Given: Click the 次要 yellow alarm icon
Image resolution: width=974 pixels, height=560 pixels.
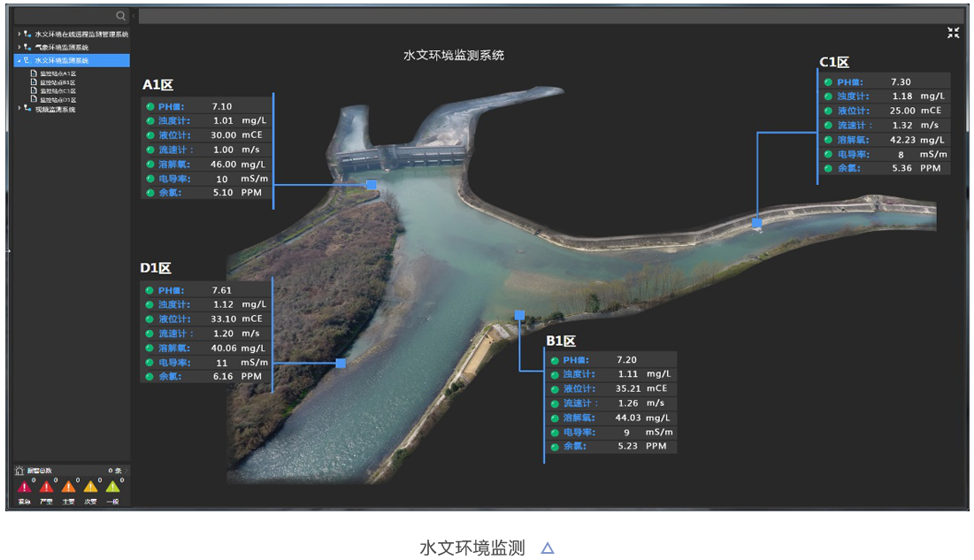Looking at the screenshot, I should pyautogui.click(x=90, y=487).
